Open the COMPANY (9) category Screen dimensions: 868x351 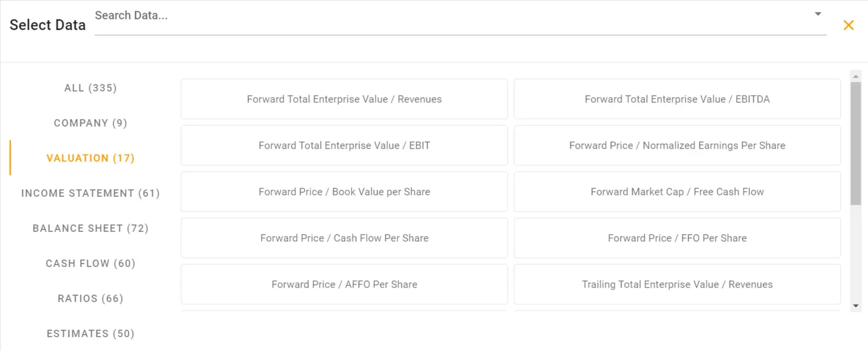[91, 123]
